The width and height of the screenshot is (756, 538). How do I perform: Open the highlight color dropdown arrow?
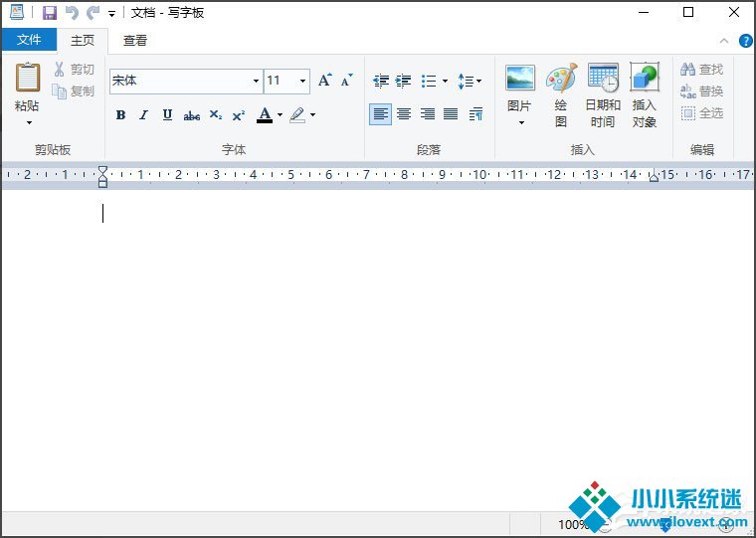pyautogui.click(x=313, y=114)
